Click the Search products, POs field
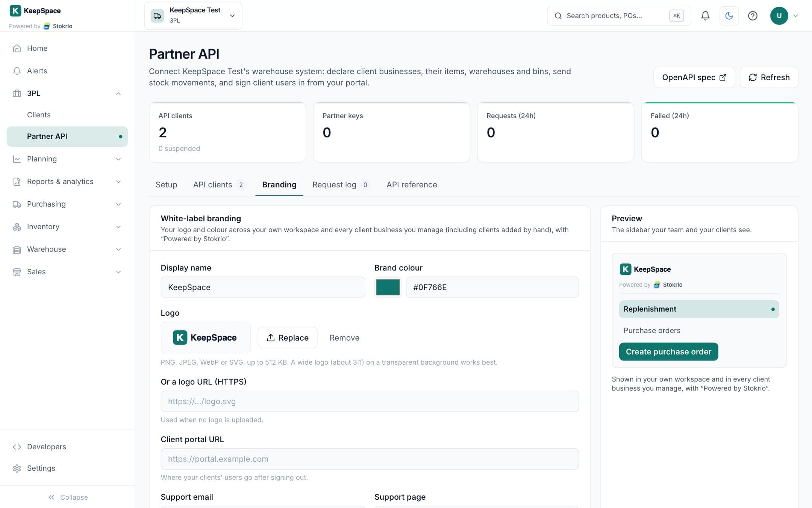The image size is (812, 508). [x=619, y=16]
